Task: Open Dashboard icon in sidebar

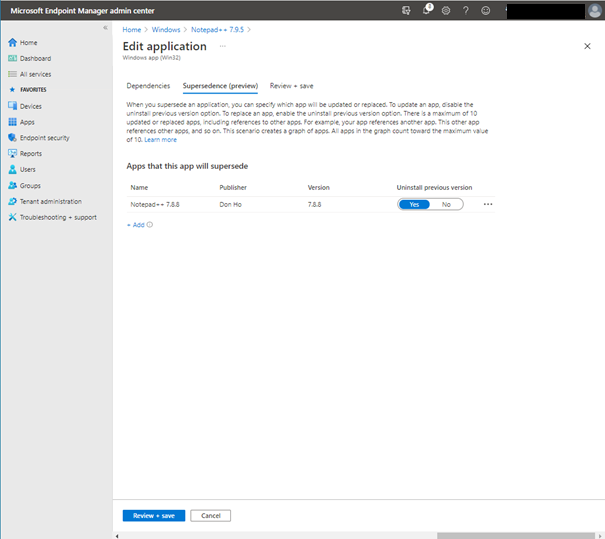Action: coord(12,58)
